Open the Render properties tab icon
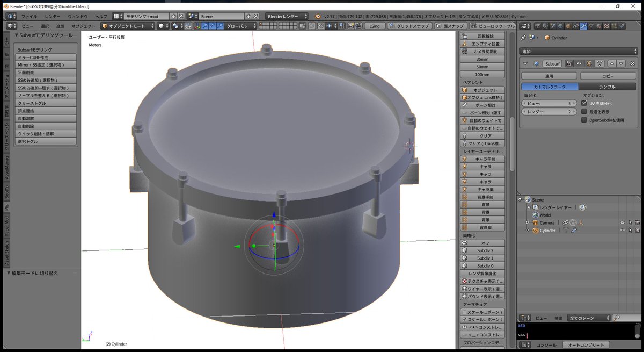The height and width of the screenshot is (352, 644). pos(538,26)
